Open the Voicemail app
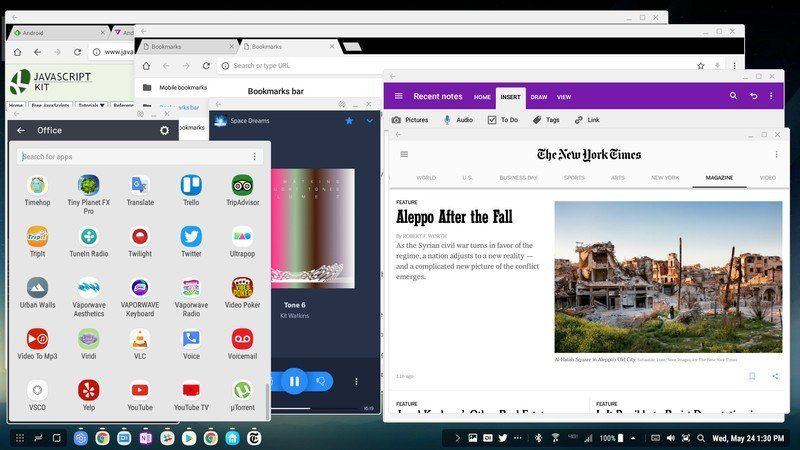 (x=242, y=339)
